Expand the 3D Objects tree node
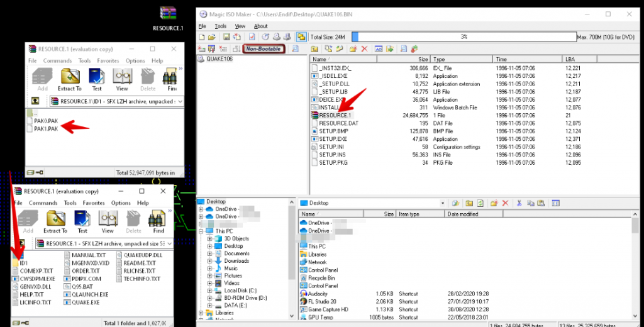The height and width of the screenshot is (327, 644). tap(210, 239)
